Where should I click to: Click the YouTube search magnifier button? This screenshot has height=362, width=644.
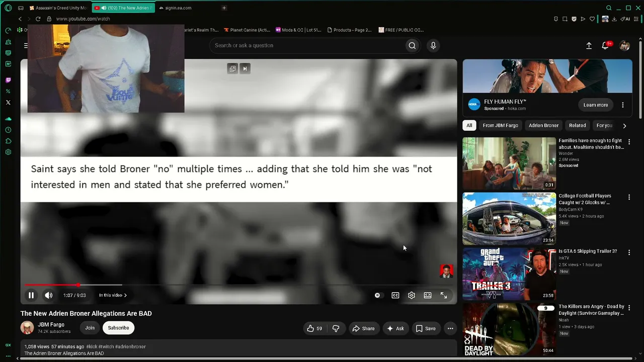coord(412,45)
